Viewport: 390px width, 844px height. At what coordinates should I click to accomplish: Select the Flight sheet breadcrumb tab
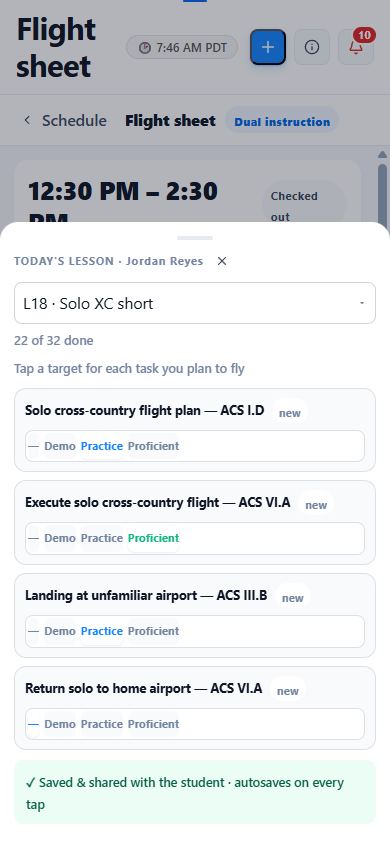pos(171,121)
